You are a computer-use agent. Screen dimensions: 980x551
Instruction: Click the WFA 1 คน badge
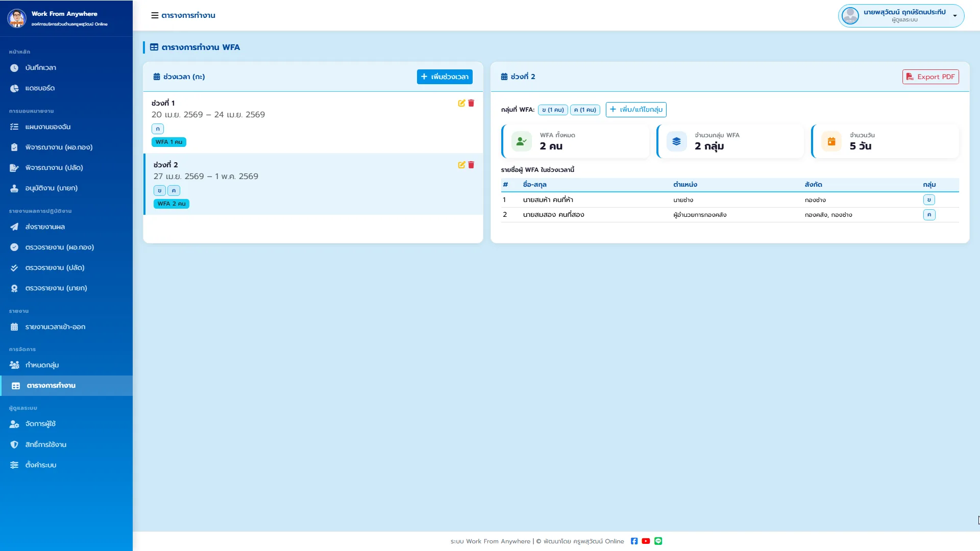(169, 142)
